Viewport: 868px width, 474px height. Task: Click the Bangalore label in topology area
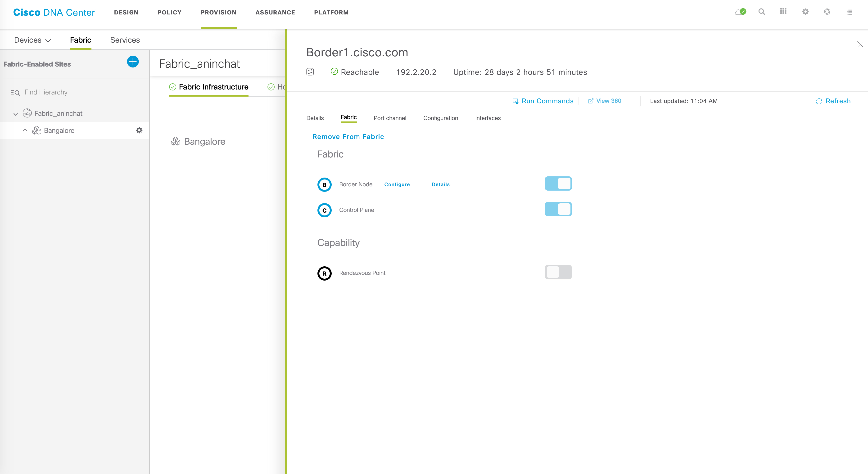click(x=204, y=141)
